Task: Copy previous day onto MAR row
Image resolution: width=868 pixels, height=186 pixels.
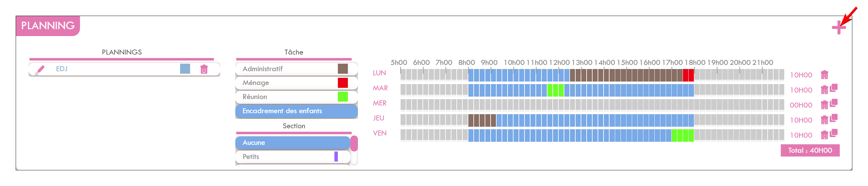Action: (x=833, y=88)
